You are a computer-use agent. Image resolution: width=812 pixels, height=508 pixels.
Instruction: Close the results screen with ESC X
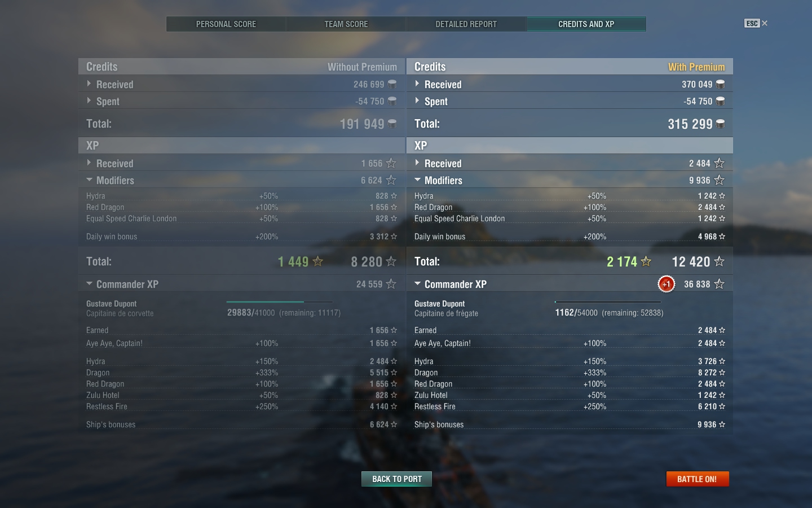(x=756, y=23)
